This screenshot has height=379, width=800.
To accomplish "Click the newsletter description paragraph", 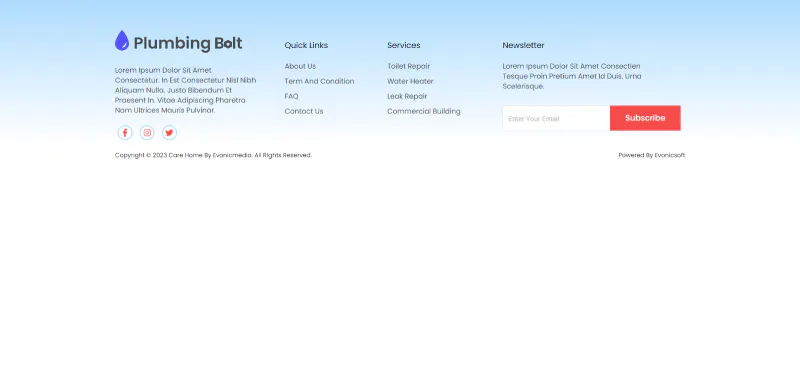I will [572, 77].
